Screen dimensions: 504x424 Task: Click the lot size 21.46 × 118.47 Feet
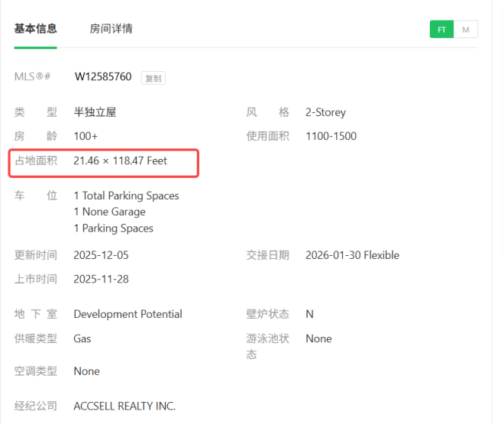[120, 160]
